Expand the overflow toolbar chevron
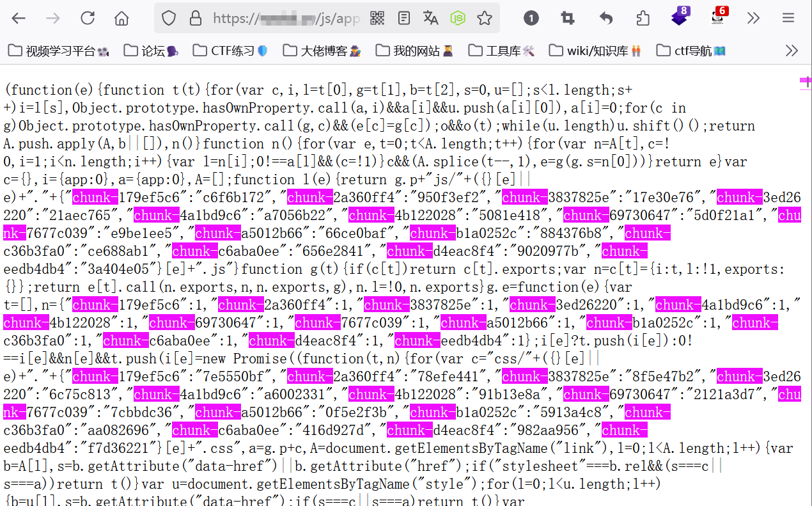 pos(754,18)
